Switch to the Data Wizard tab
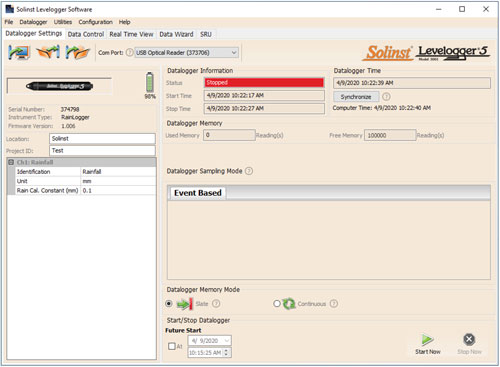The image size is (500, 367). (176, 34)
